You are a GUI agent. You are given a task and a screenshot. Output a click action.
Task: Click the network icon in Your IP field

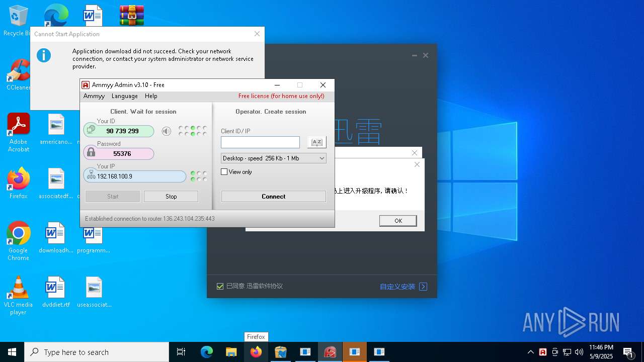tap(91, 175)
